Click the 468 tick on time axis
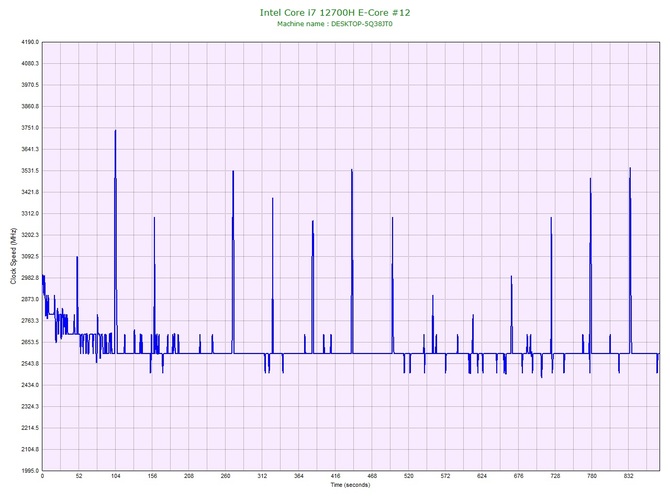 [372, 476]
